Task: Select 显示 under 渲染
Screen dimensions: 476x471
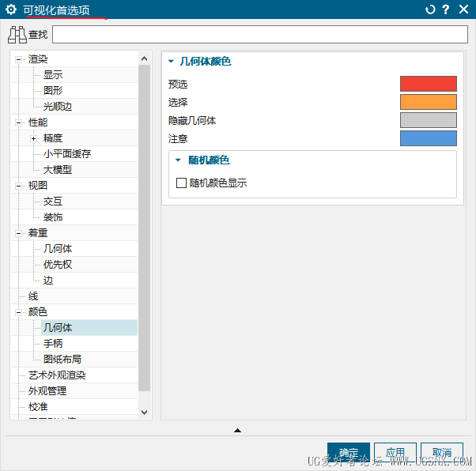Action: (53, 74)
